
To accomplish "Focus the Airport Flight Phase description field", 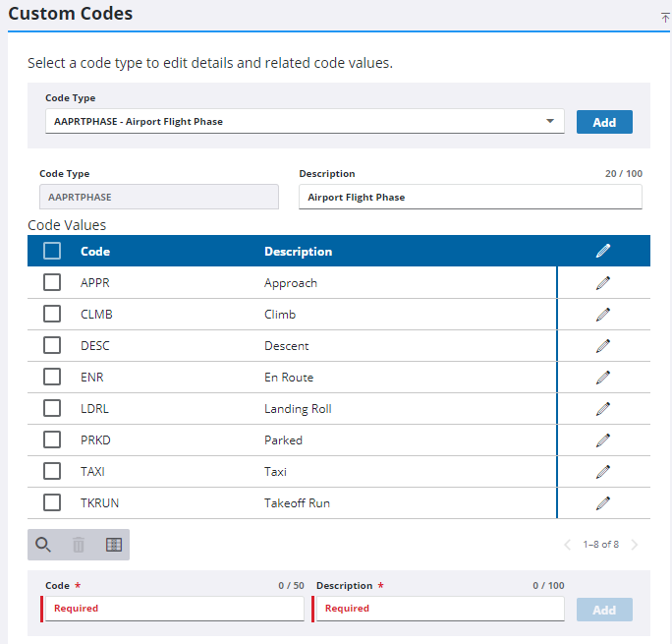I will point(470,197).
